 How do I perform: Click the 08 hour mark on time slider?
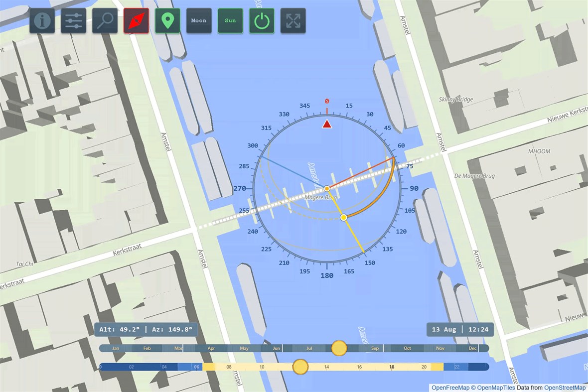[229, 367]
